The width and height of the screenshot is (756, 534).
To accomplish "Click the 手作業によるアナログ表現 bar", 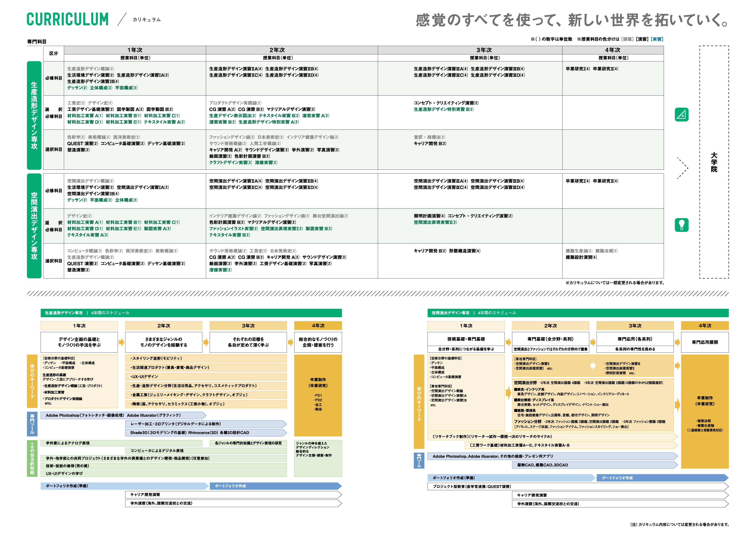I will coord(121,443).
